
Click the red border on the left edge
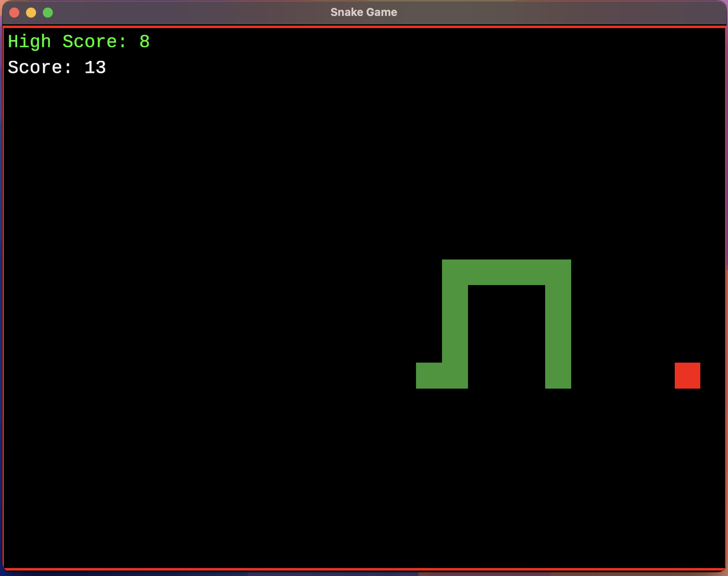click(4, 293)
